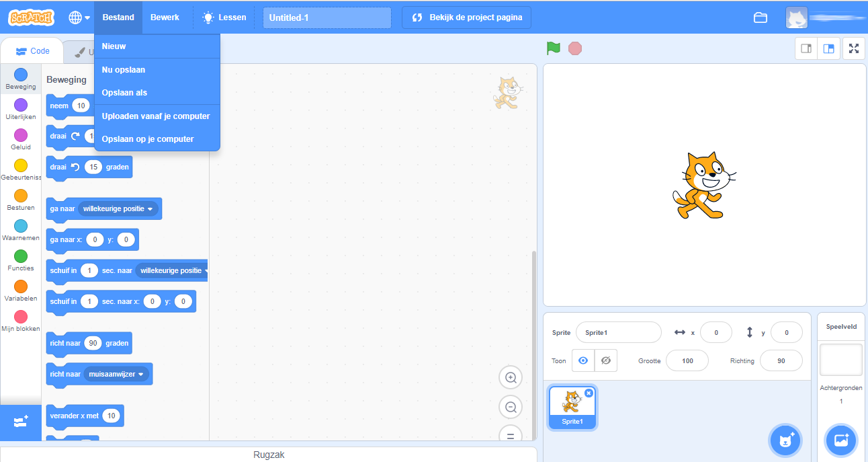Screen dimensions: 868x462
Task: Open the Extensions panel at bottom left
Action: coord(21,423)
